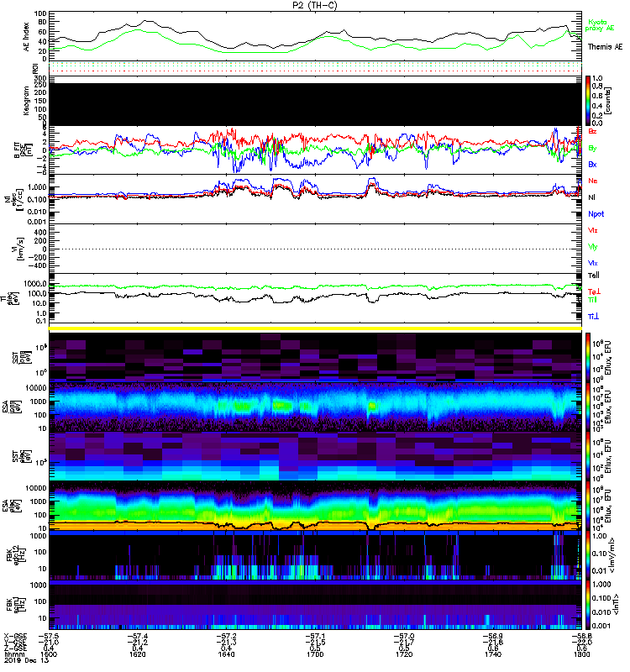Click the ESA ions spectrogram panel
This screenshot has width=630, height=672.
click(315, 407)
